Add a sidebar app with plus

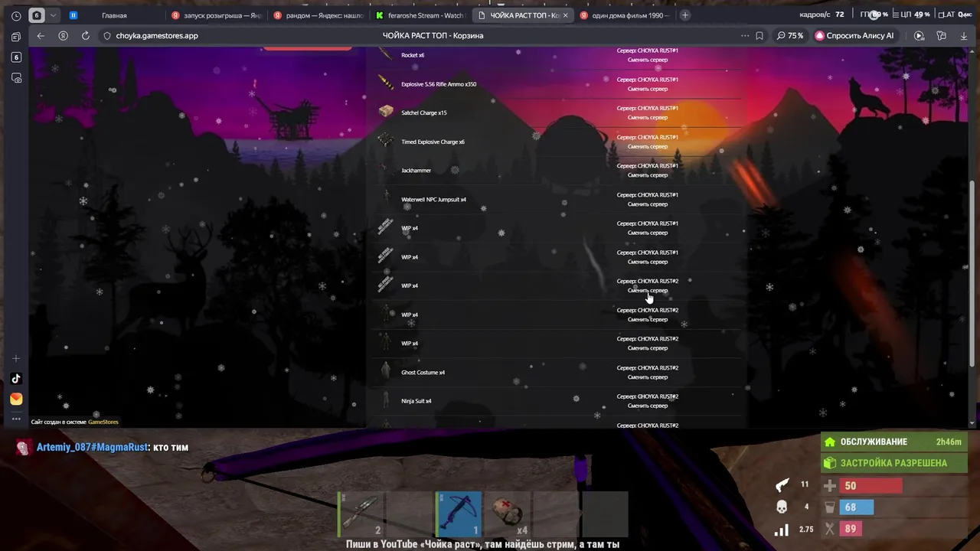coord(16,358)
